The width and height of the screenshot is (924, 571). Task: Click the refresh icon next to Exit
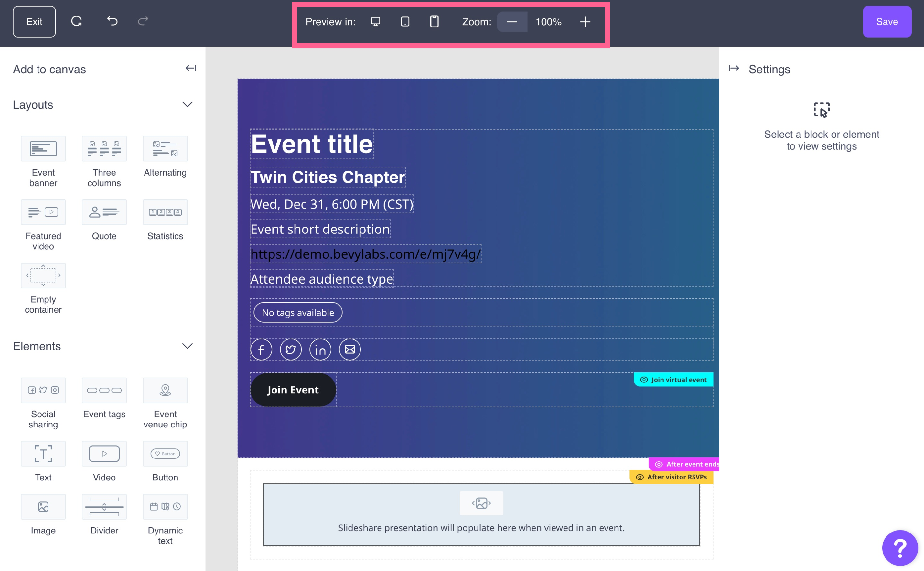pos(77,21)
